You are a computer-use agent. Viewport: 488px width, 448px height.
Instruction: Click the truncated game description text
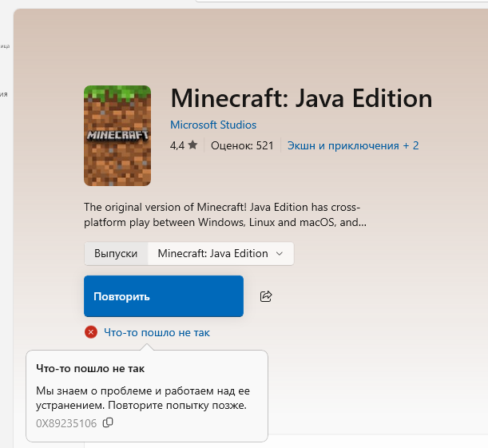tap(225, 215)
